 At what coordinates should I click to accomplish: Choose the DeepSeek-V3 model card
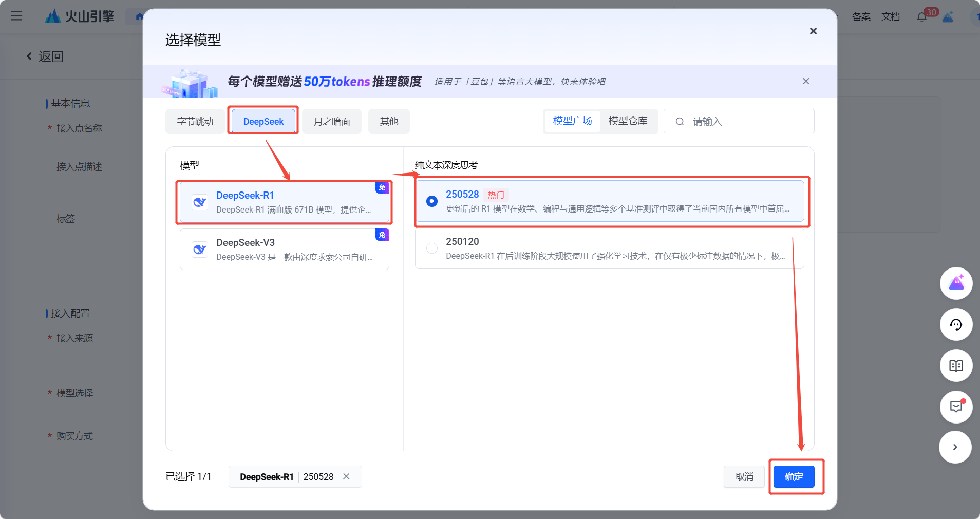(x=285, y=249)
